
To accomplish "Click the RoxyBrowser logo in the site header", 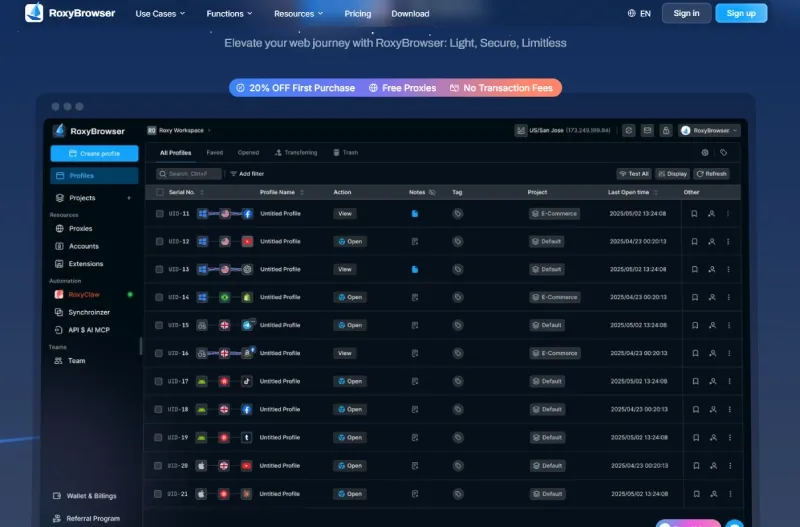I will 70,13.
